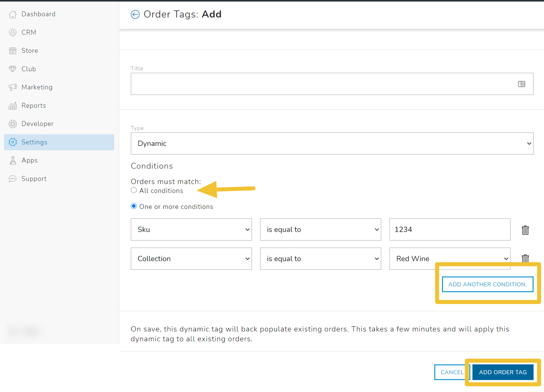Viewport: 544px width, 392px height.
Task: Click the Store grid icon in sidebar
Action: [x=13, y=50]
